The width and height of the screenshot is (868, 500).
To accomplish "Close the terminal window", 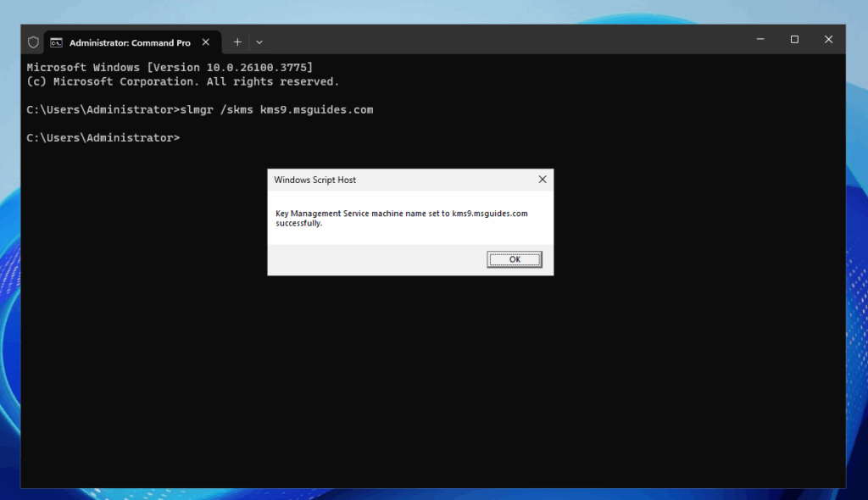I will [x=828, y=39].
